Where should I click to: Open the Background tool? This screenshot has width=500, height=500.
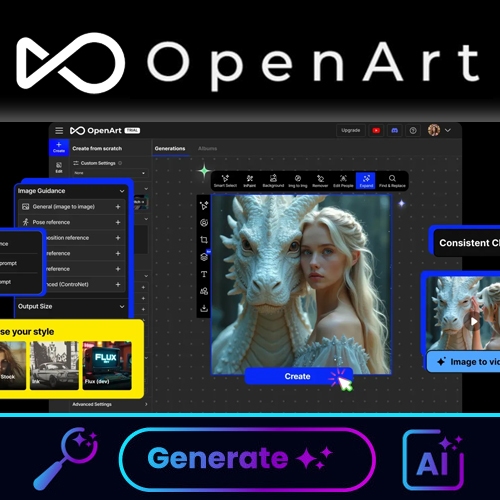click(273, 181)
